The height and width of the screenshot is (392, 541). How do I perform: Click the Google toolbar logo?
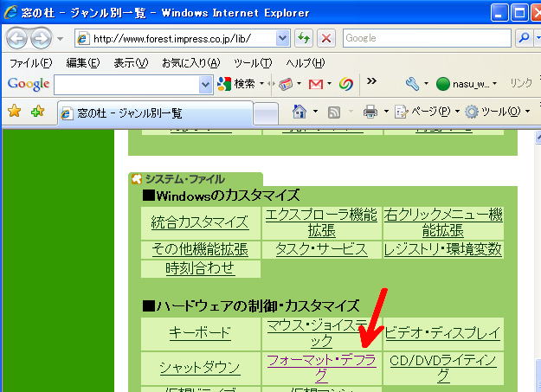tap(29, 84)
